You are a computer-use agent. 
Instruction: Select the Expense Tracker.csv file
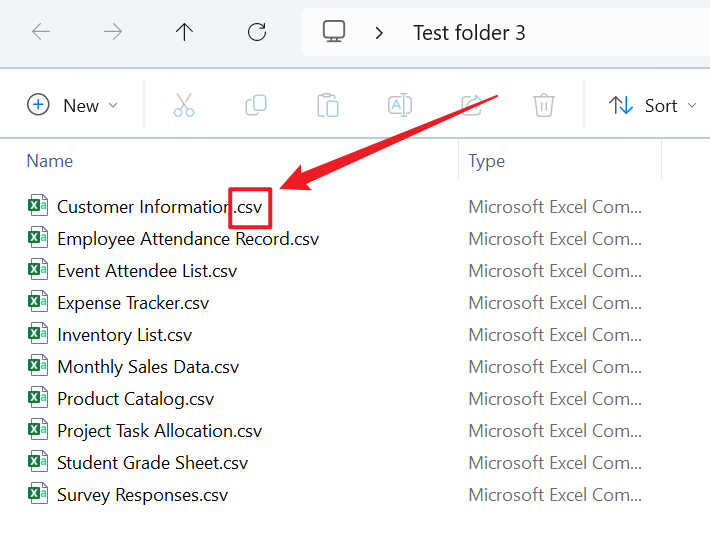(133, 303)
